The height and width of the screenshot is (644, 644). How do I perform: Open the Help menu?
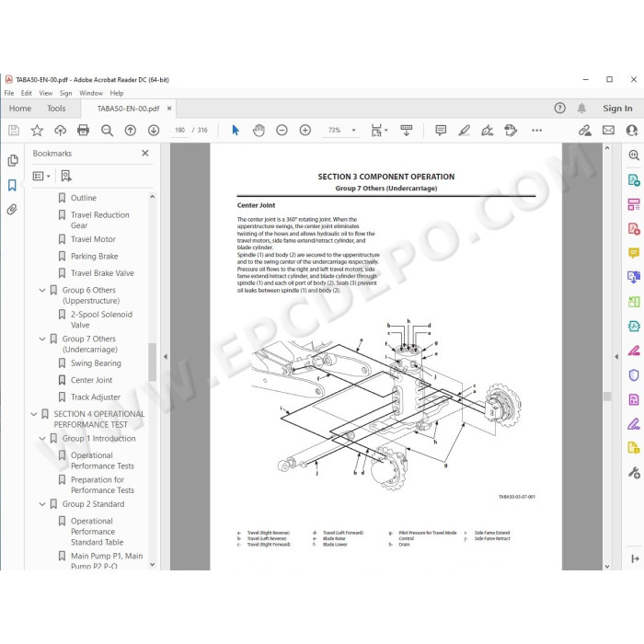pos(117,93)
